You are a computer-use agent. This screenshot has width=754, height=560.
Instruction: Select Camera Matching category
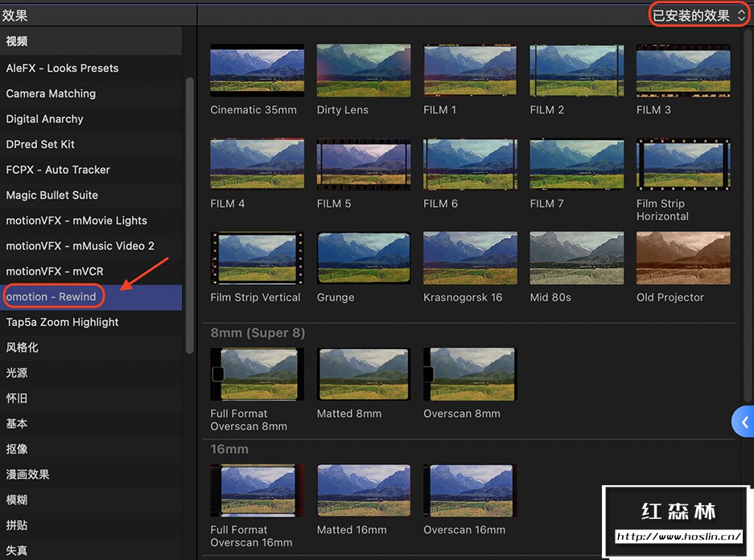click(x=91, y=93)
